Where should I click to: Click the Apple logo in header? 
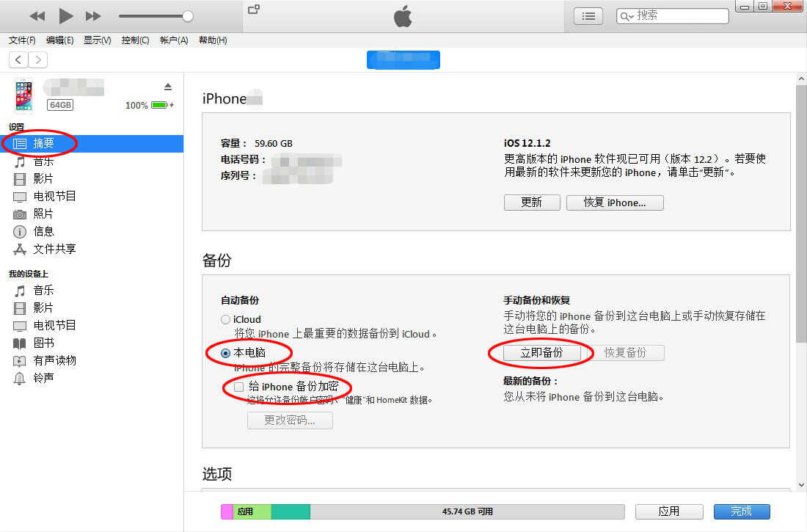[x=403, y=16]
